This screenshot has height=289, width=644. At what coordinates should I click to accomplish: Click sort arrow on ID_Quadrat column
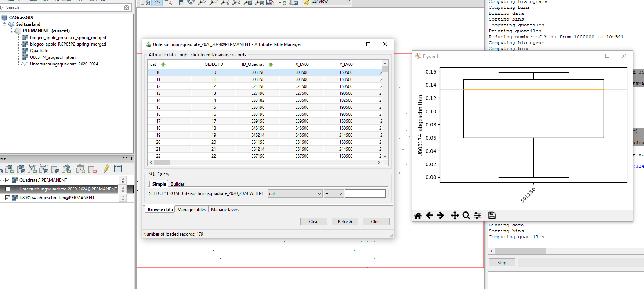point(271,64)
